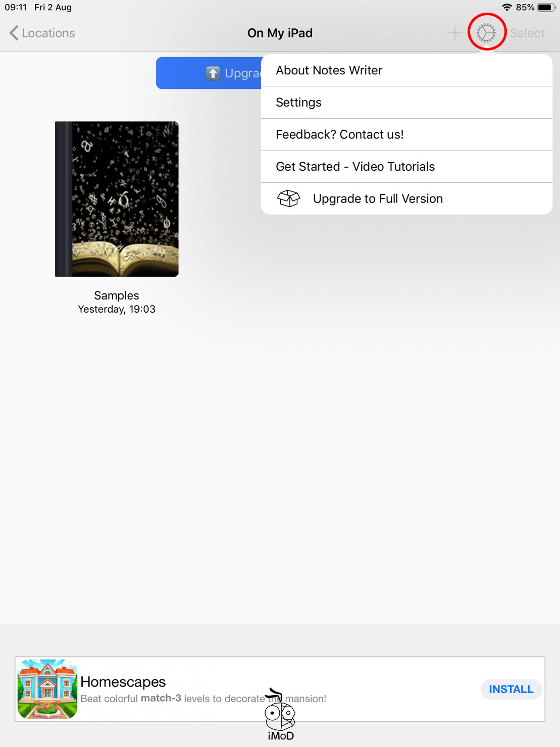Tap the back chevron beside Locations
Screen dimensions: 560x747
pos(14,33)
